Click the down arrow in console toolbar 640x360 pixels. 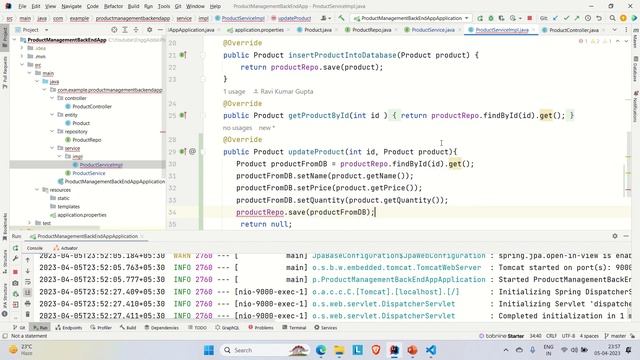point(27,271)
